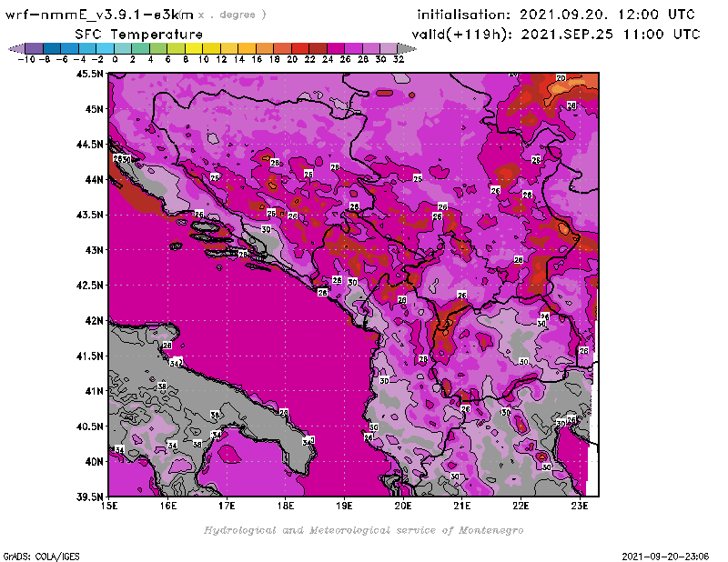Viewport: 728px width, 562px height.
Task: Click the 15E longitude axis label
Action: click(110, 505)
